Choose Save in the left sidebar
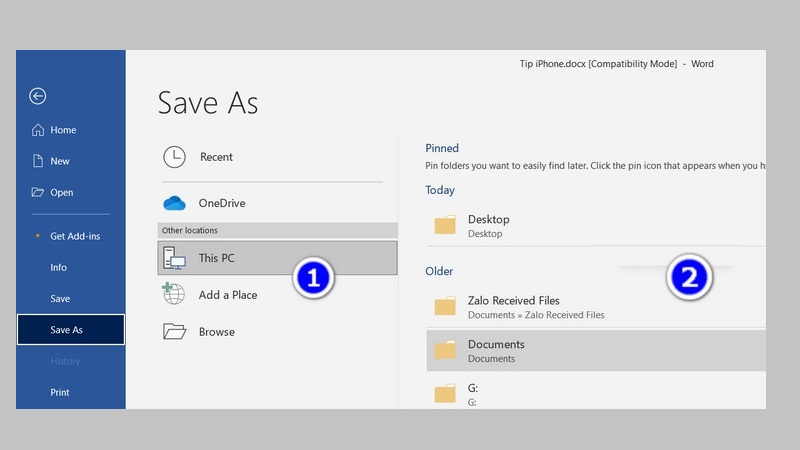 click(60, 299)
